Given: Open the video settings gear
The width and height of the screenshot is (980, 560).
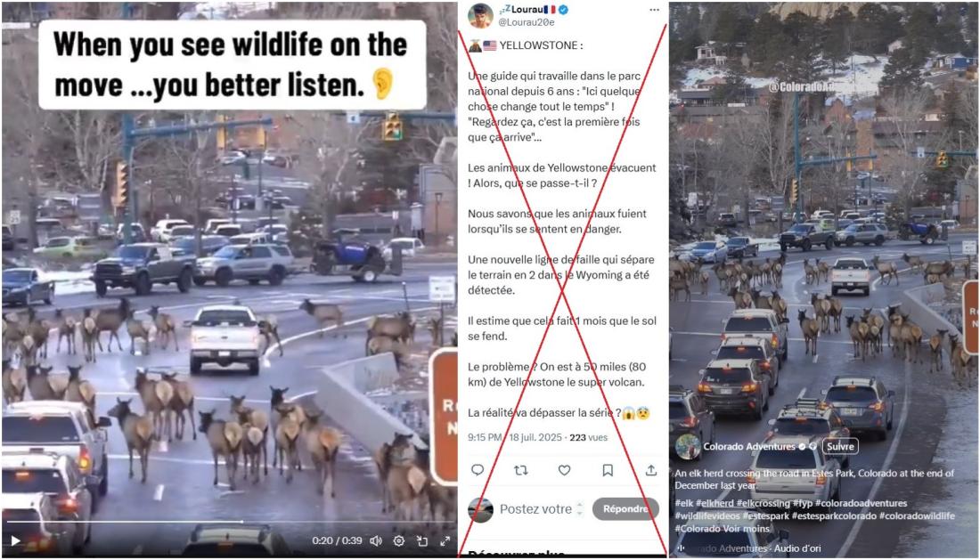Looking at the screenshot, I should 399,540.
